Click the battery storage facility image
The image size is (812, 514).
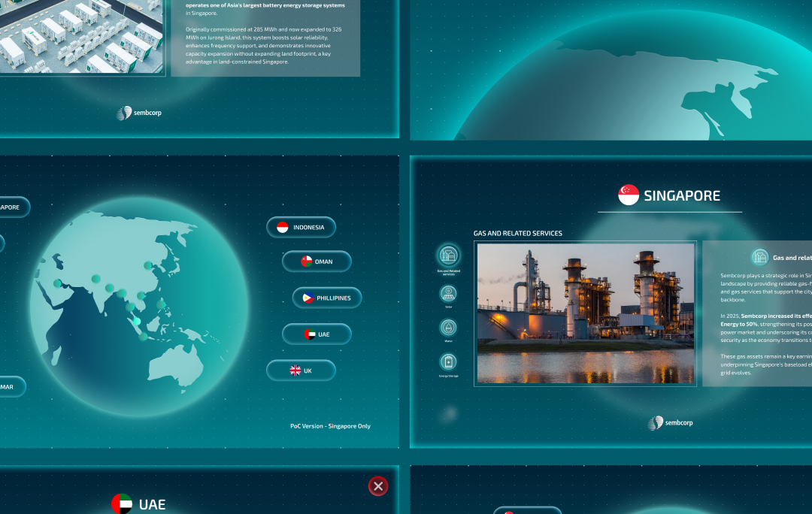[x=81, y=38]
